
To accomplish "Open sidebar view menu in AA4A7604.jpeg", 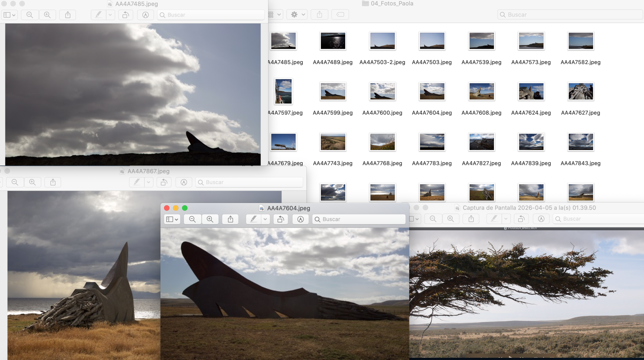I will (172, 219).
